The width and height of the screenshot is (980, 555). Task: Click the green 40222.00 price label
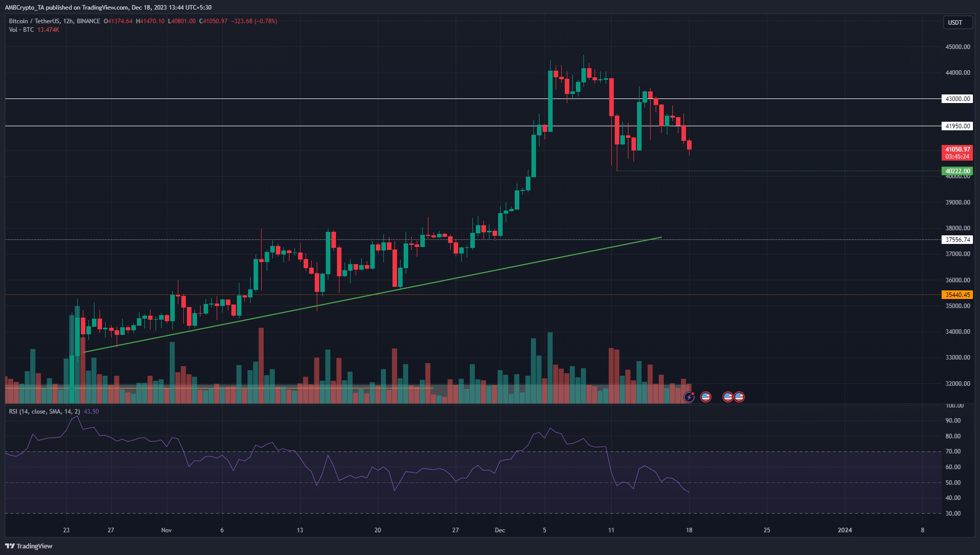(958, 171)
